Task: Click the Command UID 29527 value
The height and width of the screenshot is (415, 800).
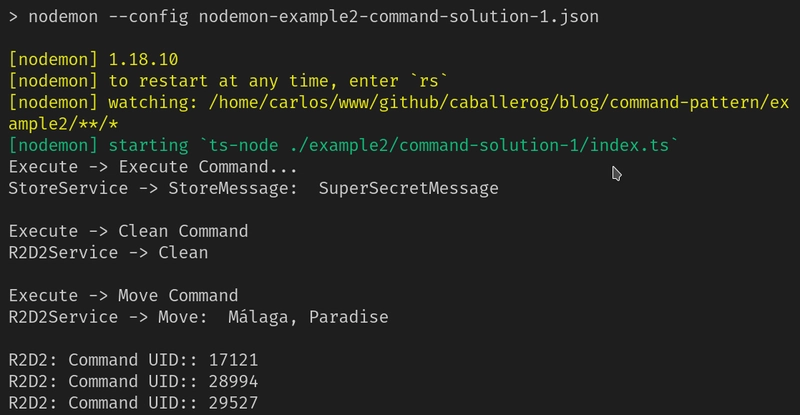Action: [233, 403]
